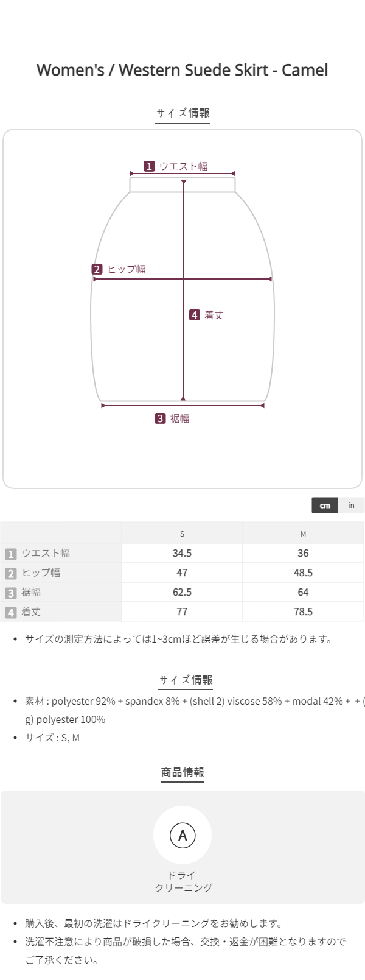The image size is (365, 980).
Task: Click waist value 34.5 for size S
Action: click(182, 553)
